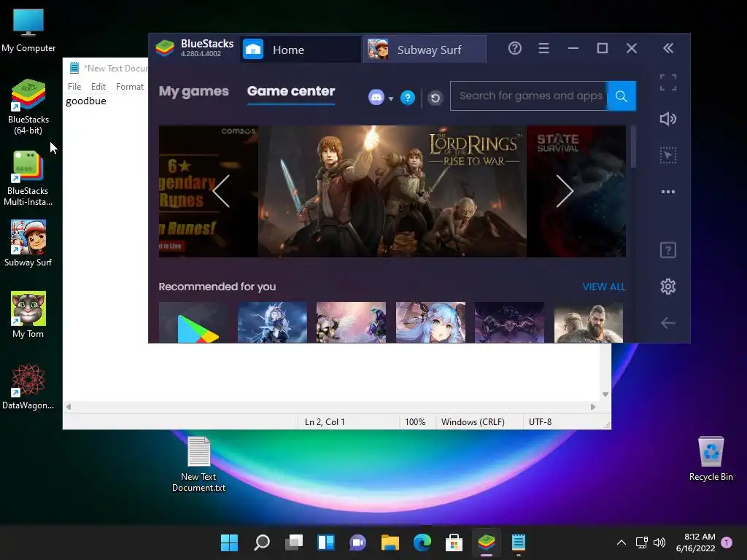The width and height of the screenshot is (747, 560).
Task: Select BlueStacks (64-bit) desktop shortcut
Action: click(28, 106)
